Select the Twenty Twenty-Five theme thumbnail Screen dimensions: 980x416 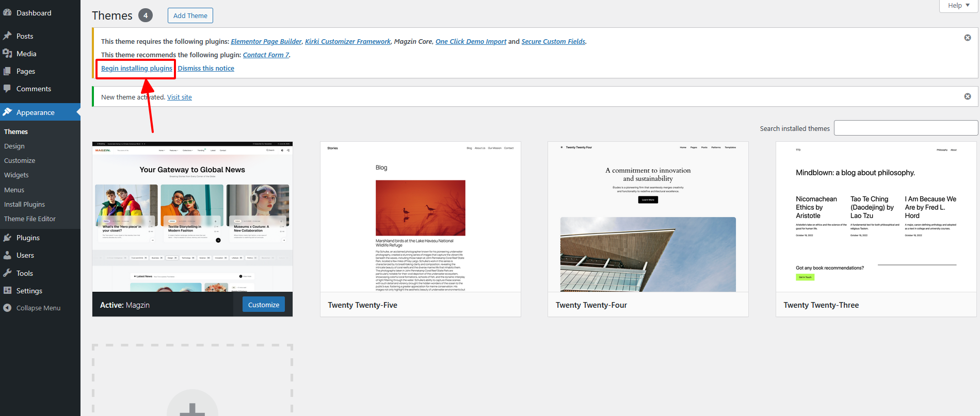pos(420,217)
